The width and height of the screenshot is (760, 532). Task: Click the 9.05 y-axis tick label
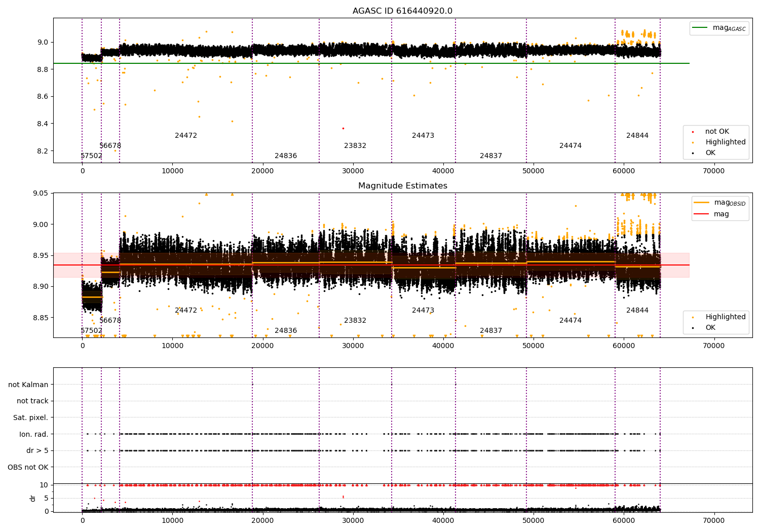click(x=40, y=193)
